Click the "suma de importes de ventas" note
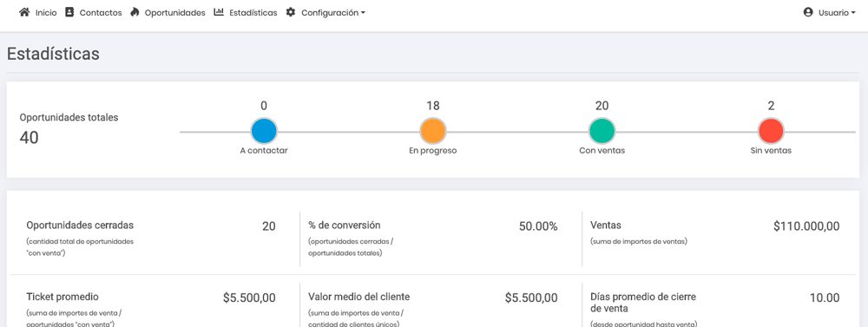Image resolution: width=868 pixels, height=327 pixels. tap(639, 241)
